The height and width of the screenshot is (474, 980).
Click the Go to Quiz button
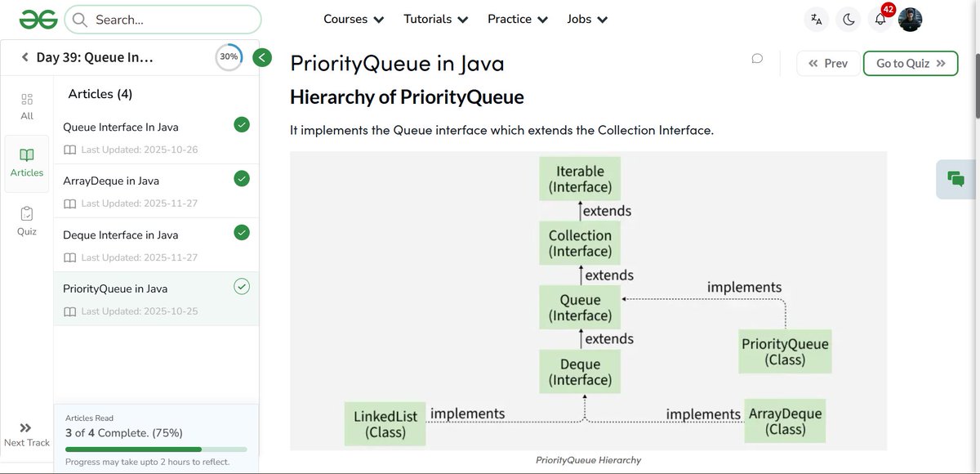(911, 63)
